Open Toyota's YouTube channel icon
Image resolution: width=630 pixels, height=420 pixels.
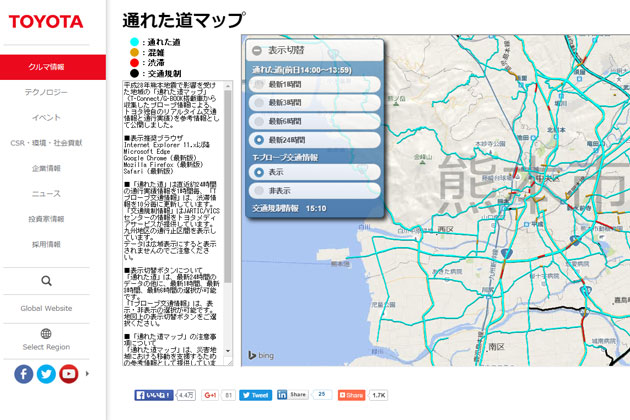tap(68, 374)
